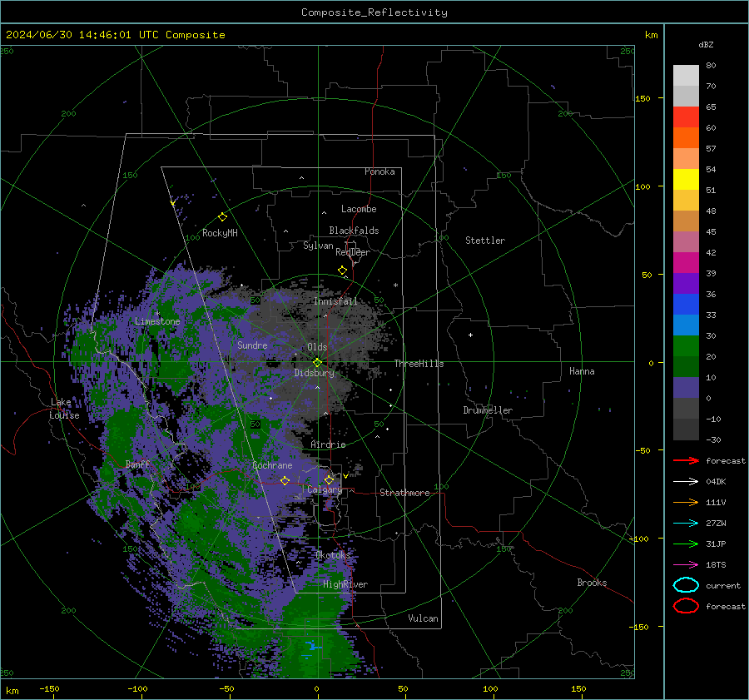Image resolution: width=749 pixels, height=700 pixels.
Task: Click the Sylvan label
Action: [x=318, y=246]
